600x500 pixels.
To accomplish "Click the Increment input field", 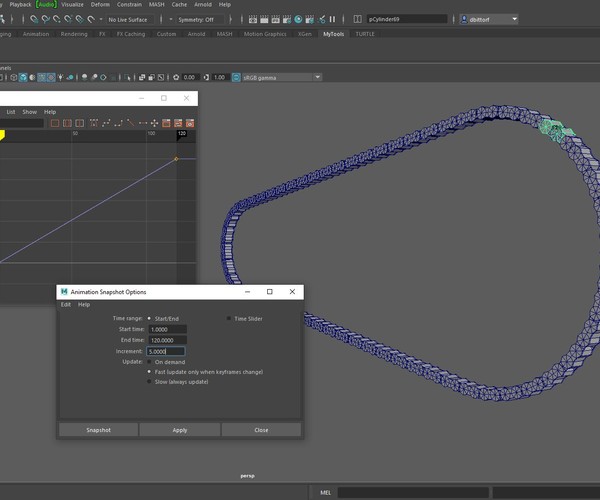I will (x=166, y=351).
